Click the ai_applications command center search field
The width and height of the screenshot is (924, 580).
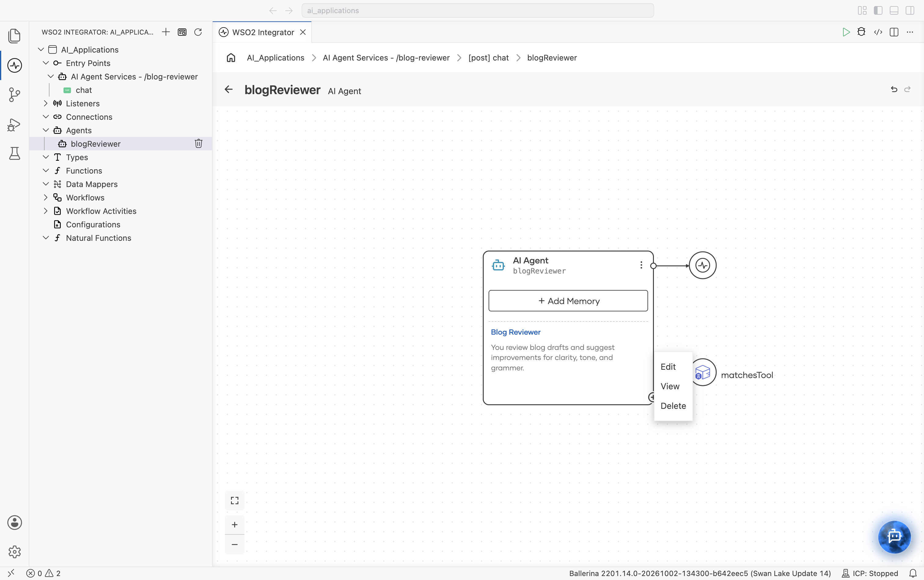[x=478, y=10]
